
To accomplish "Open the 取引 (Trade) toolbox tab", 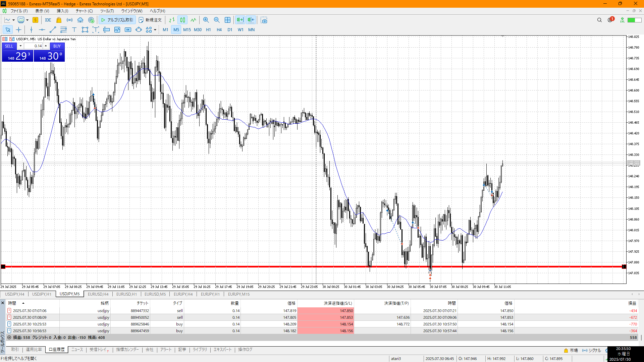I will coord(15,350).
